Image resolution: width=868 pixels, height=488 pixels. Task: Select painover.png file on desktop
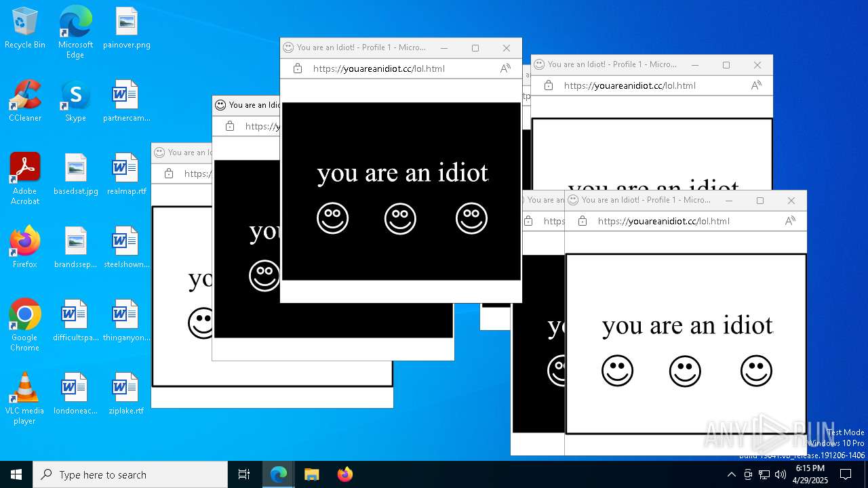(126, 28)
